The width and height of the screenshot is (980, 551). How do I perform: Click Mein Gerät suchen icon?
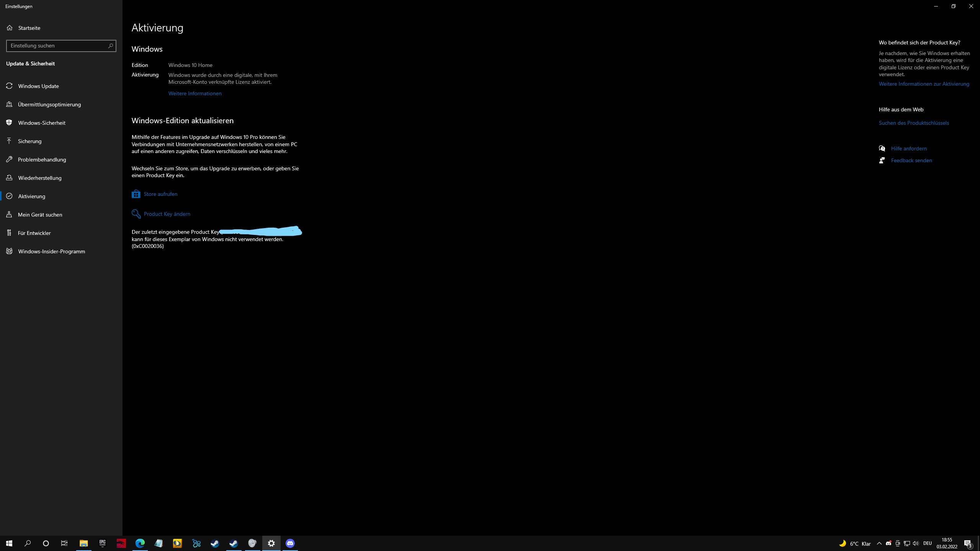10,215
